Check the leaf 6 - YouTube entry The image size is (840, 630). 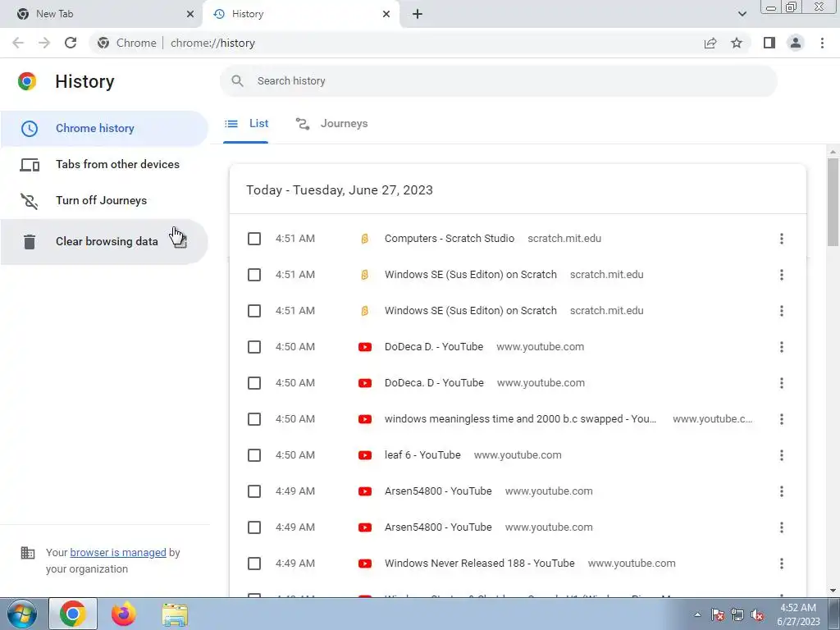(x=254, y=455)
